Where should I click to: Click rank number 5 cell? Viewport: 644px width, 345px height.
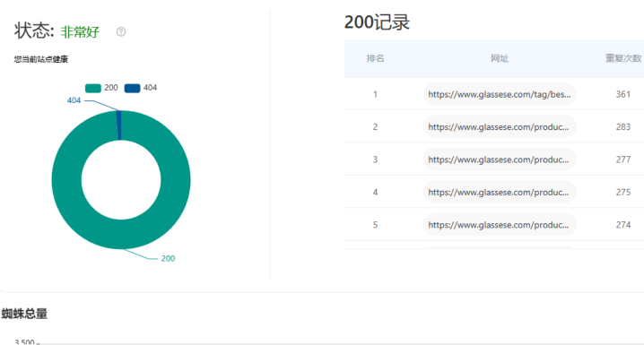[x=375, y=225]
